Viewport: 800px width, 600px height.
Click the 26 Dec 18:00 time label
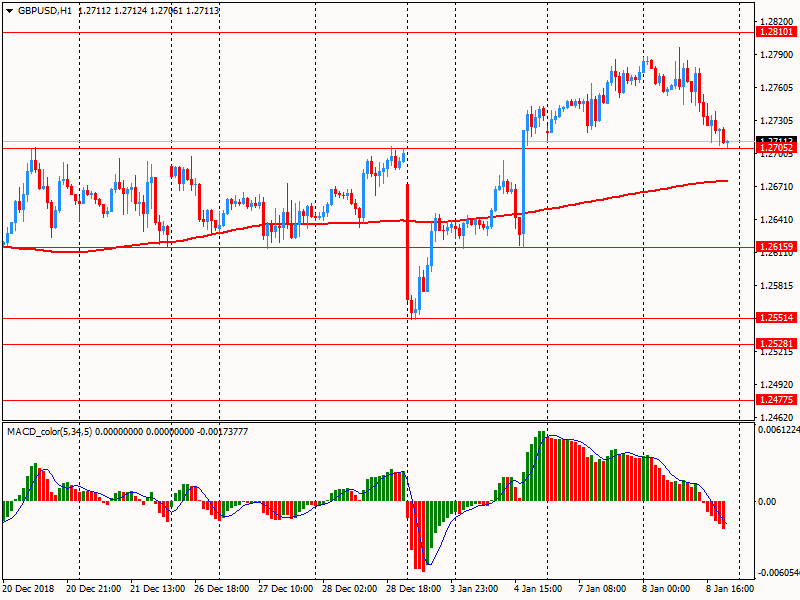tap(221, 589)
